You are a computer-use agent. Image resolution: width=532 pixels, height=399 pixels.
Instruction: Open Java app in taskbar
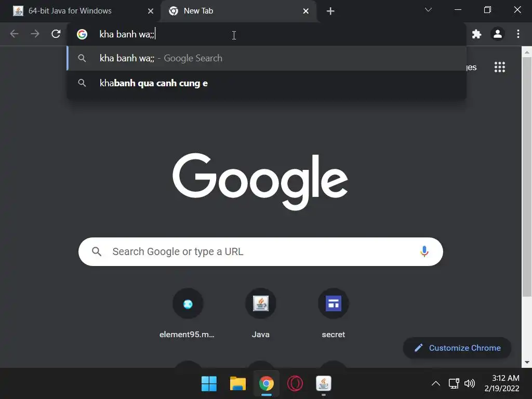point(323,384)
